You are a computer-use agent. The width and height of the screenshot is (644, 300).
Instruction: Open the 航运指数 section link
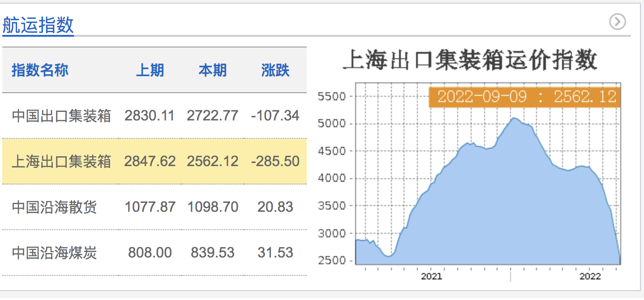pos(37,26)
